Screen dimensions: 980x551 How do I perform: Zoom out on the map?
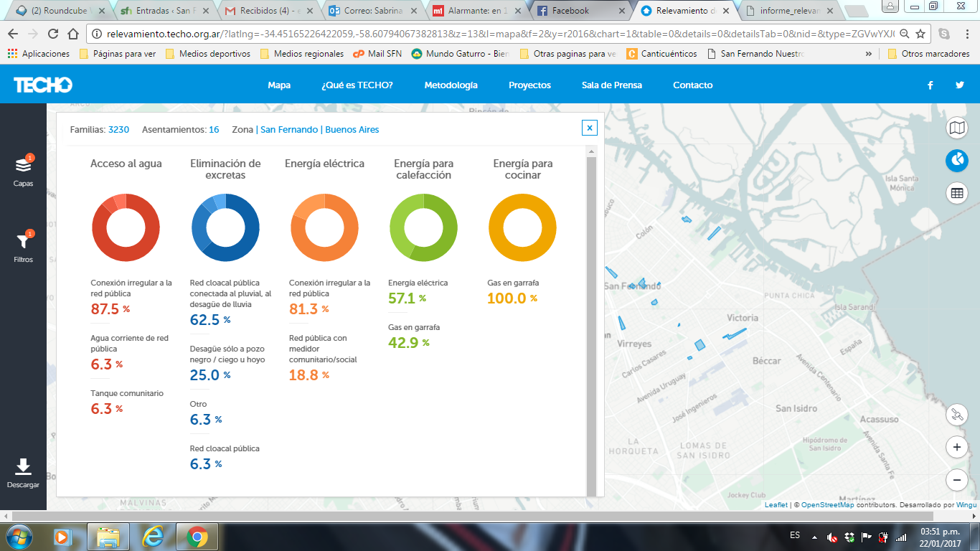click(x=956, y=479)
